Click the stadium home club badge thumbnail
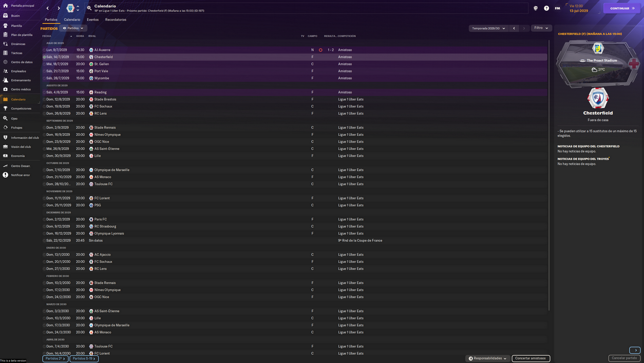This screenshot has height=363, width=644. click(x=598, y=48)
